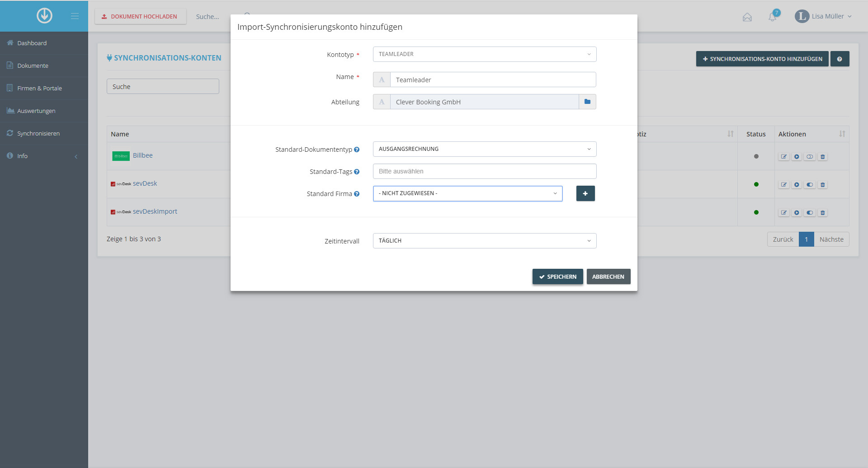Delete the sevDesk sync account
868x468 pixels.
pos(823,185)
